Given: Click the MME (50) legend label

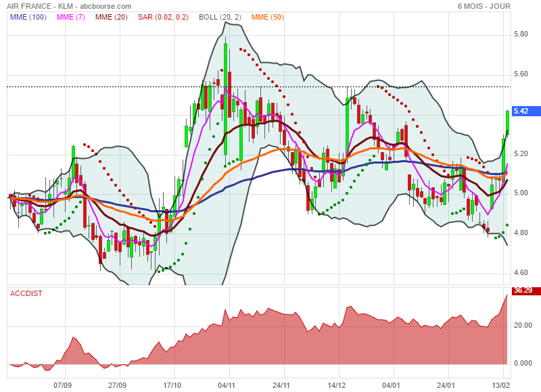Looking at the screenshot, I should (x=267, y=17).
